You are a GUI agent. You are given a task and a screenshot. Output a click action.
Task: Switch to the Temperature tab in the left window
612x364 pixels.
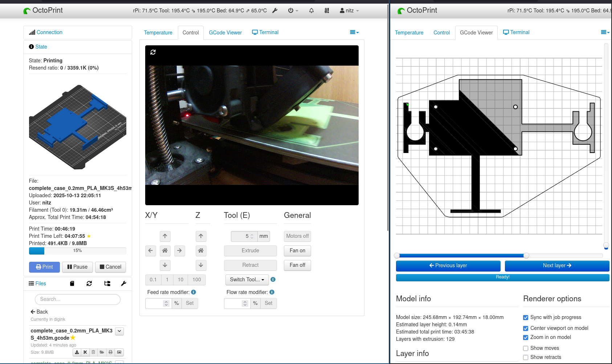[x=158, y=33]
